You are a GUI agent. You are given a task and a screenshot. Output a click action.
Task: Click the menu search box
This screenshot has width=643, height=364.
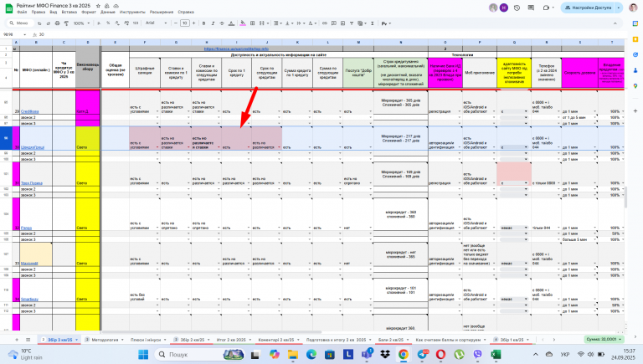coord(22,23)
